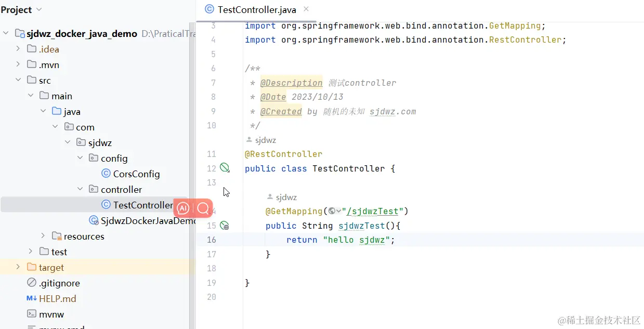Click the orange target folder icon
This screenshot has width=644, height=329.
(32, 267)
